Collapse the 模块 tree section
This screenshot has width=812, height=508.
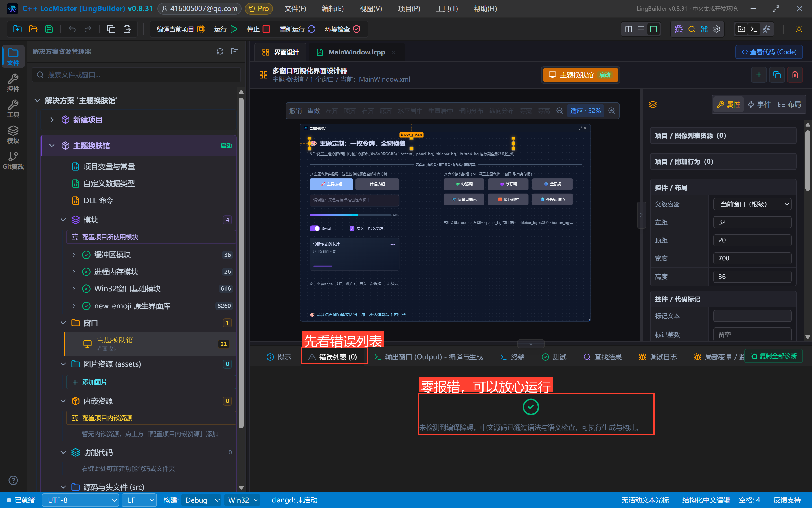(x=63, y=220)
